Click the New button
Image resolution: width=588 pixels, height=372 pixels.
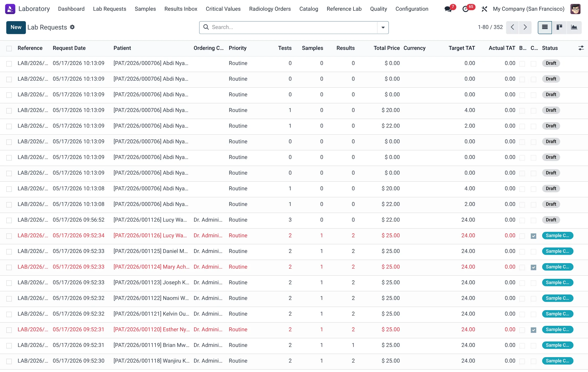tap(16, 27)
